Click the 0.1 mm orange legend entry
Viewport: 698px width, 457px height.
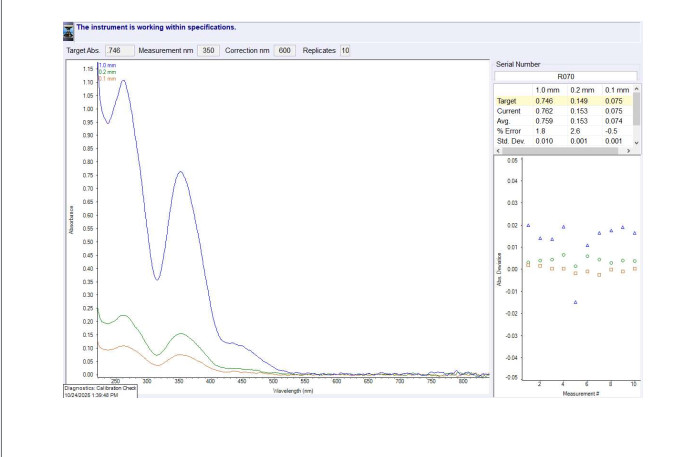(107, 79)
